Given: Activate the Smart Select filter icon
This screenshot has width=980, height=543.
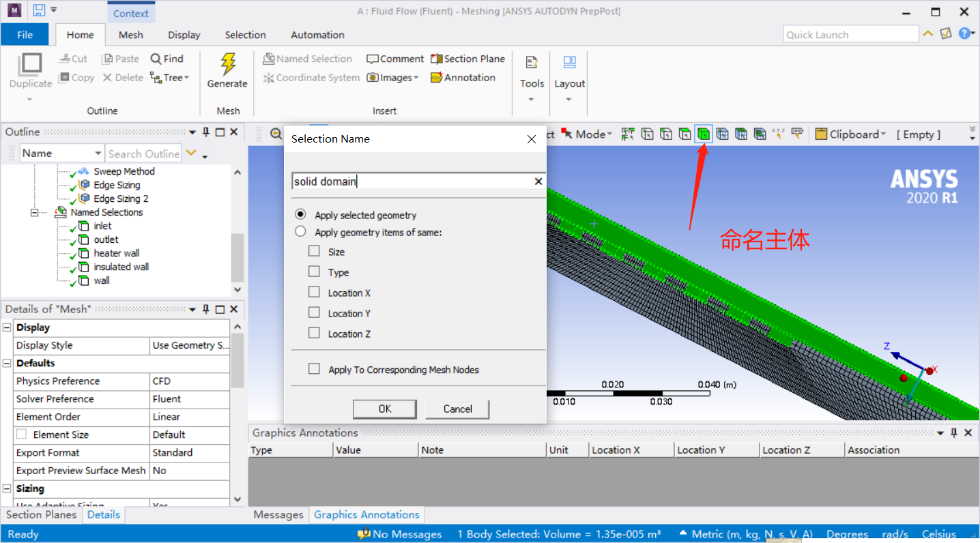Looking at the screenshot, I should coord(629,134).
